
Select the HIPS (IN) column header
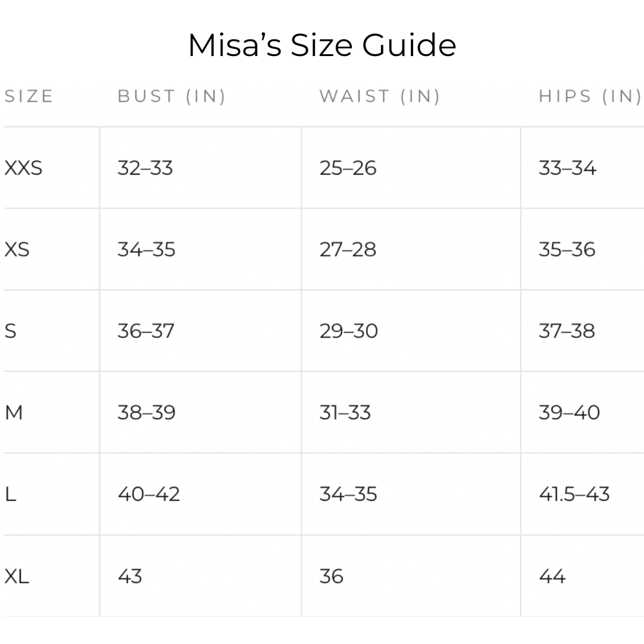(590, 97)
